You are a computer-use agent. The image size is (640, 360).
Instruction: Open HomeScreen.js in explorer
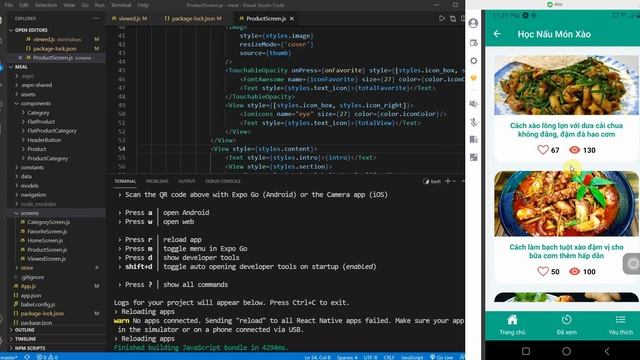point(45,240)
